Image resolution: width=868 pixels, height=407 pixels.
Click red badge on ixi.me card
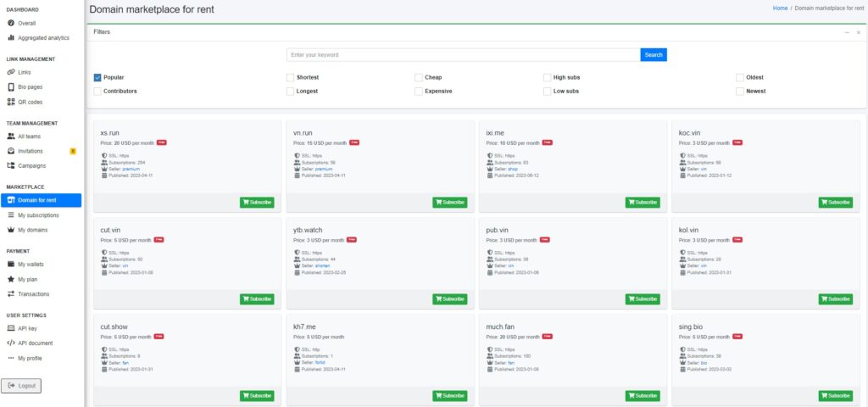point(547,142)
